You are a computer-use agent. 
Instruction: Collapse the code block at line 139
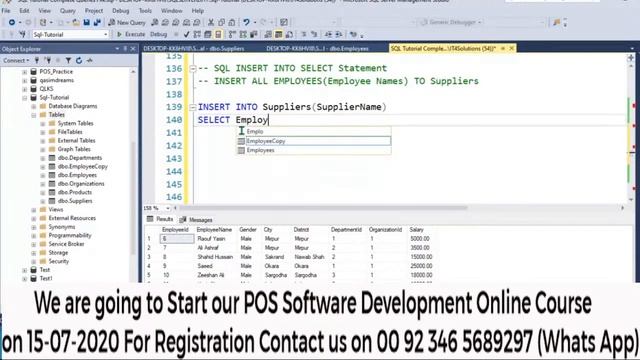193,107
